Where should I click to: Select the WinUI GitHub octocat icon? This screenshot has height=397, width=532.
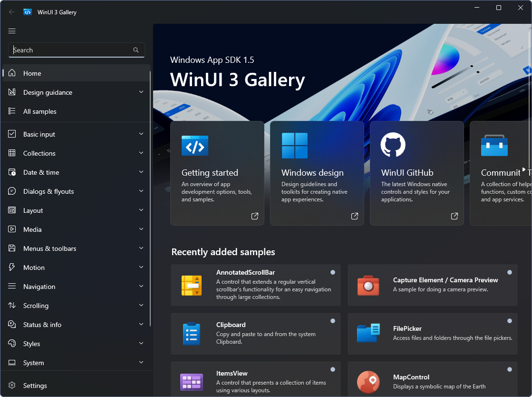(x=393, y=146)
